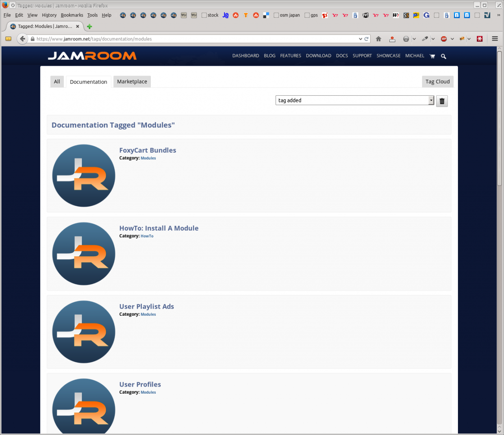Screen dimensions: 504x435
Task: Click the browser back arrow button
Action: click(22, 39)
